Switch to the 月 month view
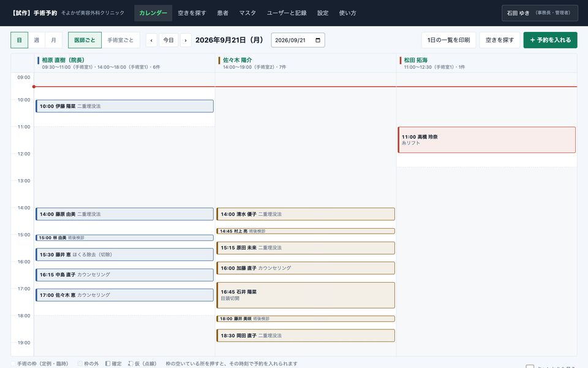 pos(54,40)
